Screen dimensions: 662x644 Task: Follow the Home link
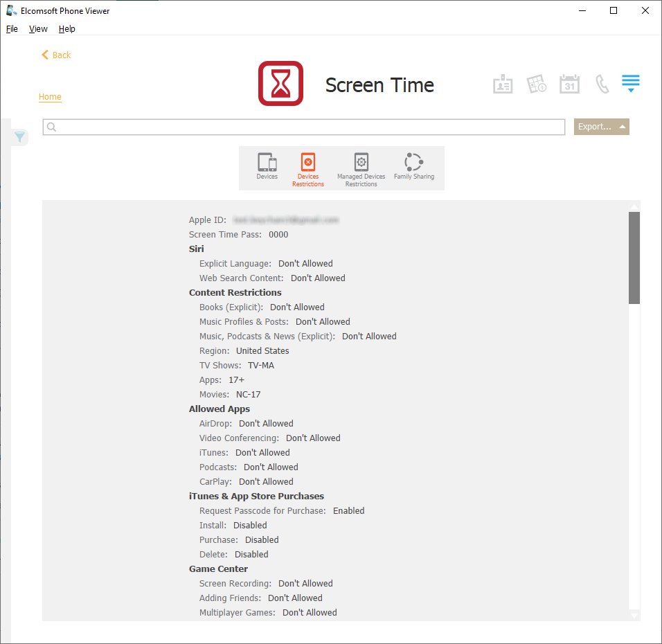(x=50, y=97)
